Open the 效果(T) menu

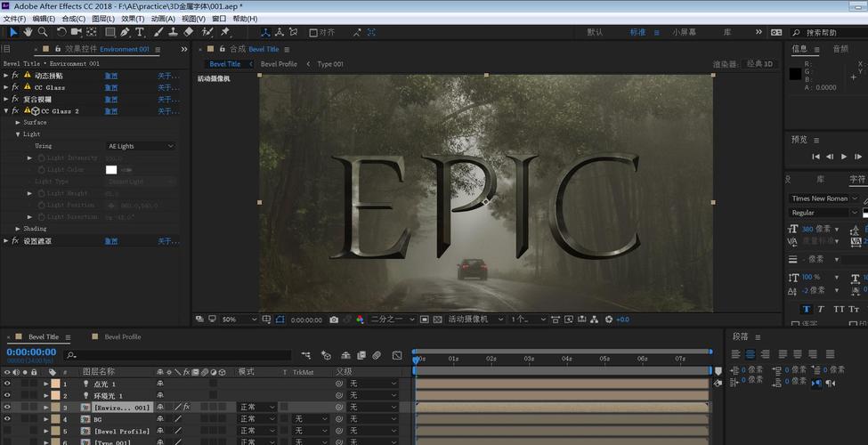pos(132,19)
